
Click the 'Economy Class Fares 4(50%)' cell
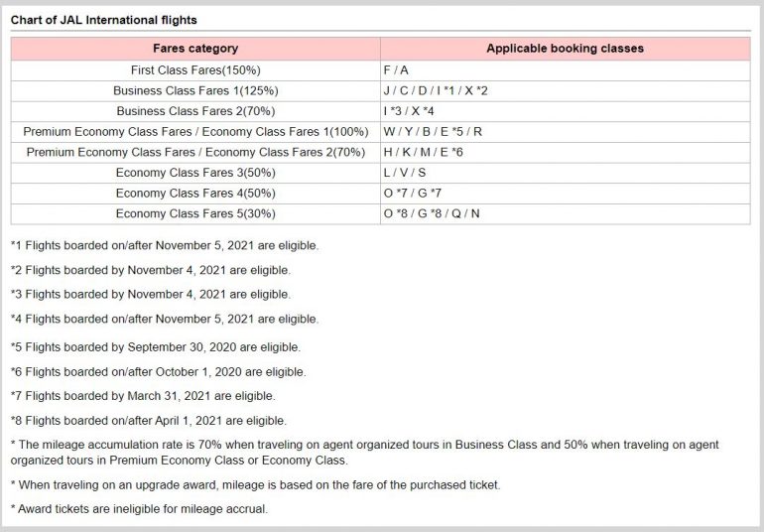click(195, 193)
